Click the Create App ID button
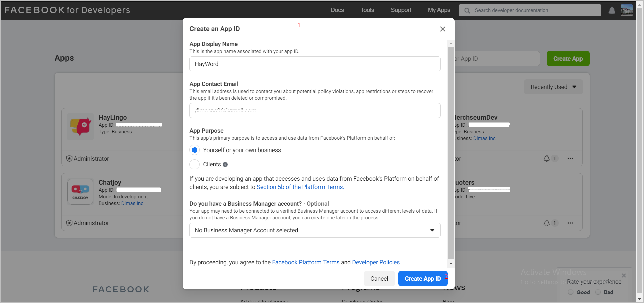The image size is (644, 303). tap(423, 279)
